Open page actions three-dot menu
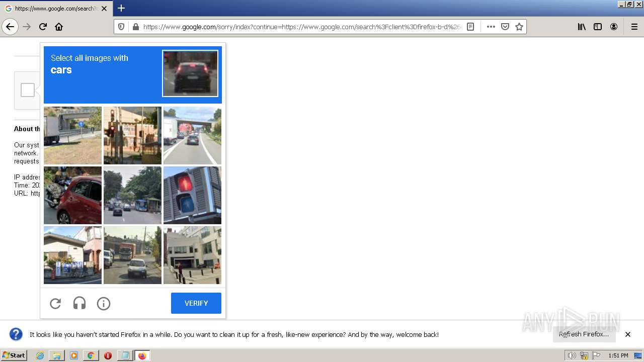644x362 pixels. click(x=491, y=27)
